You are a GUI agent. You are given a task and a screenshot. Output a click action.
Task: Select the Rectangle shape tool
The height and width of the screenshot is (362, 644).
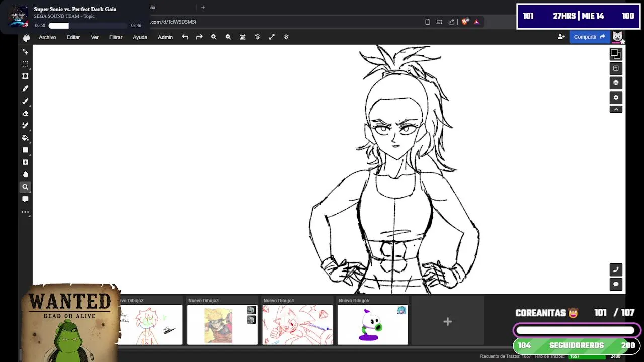(x=25, y=150)
